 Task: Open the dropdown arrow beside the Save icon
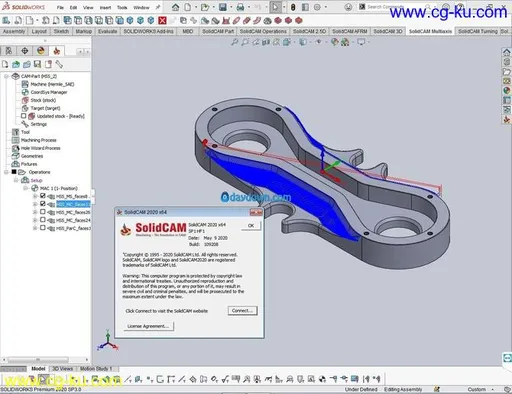click(231, 7)
